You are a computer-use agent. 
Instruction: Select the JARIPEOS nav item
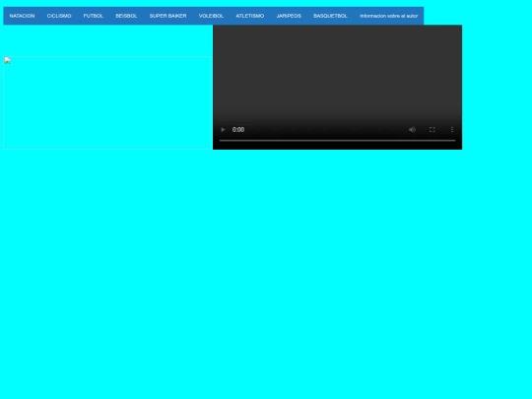(x=289, y=16)
